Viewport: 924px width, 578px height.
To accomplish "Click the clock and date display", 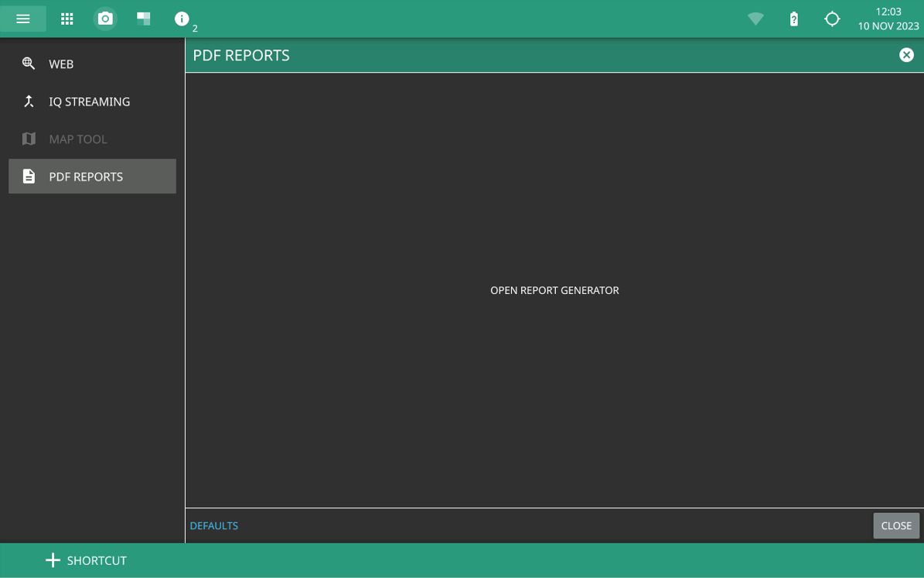I will 888,19.
